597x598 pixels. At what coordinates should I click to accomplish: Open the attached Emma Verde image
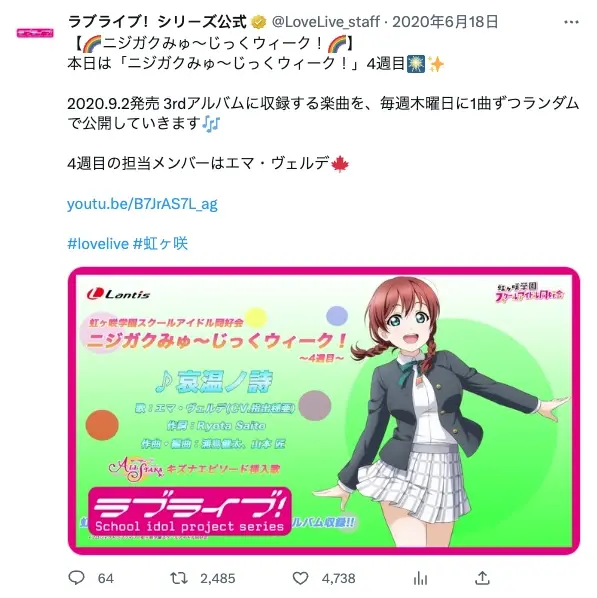click(324, 411)
